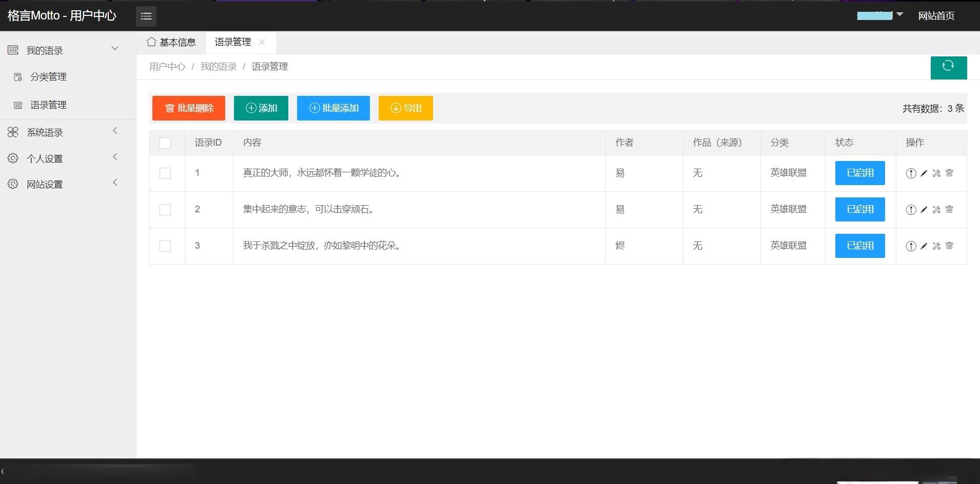Click the 我的语录 breadcrumb link
Viewport: 980px width, 484px height.
coord(219,67)
